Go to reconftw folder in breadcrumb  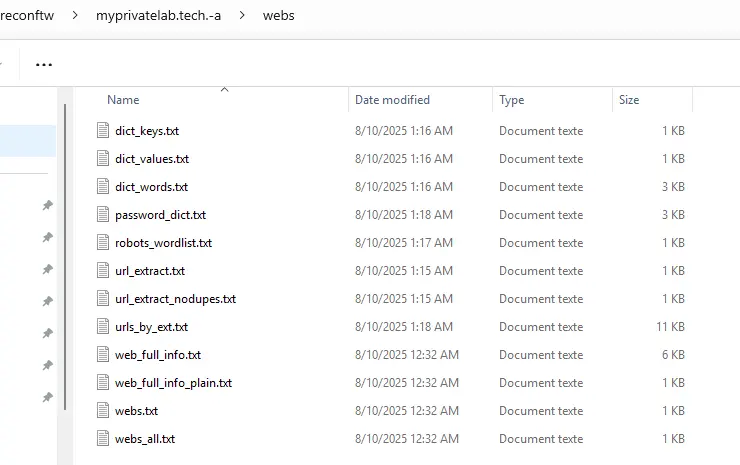(x=28, y=16)
